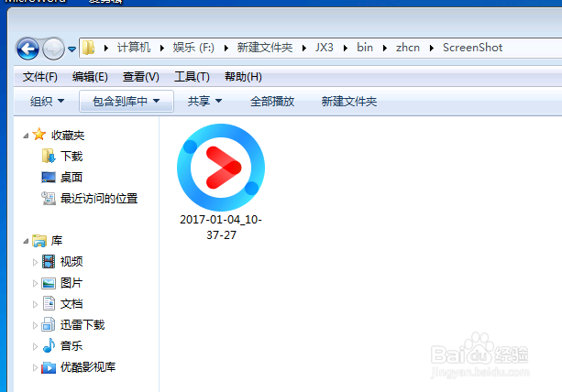562x392 pixels.
Task: Click the 桌面 monitor icon
Action: click(x=49, y=177)
